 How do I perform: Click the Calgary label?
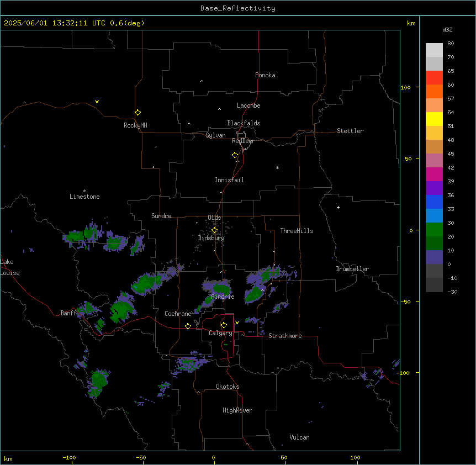pyautogui.click(x=220, y=333)
